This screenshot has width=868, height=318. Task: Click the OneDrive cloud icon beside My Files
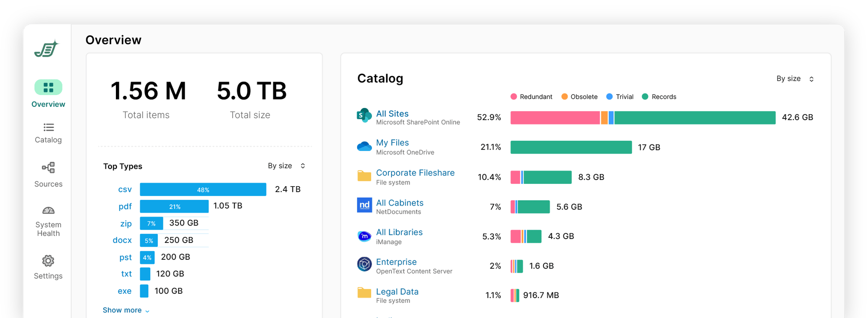[364, 146]
